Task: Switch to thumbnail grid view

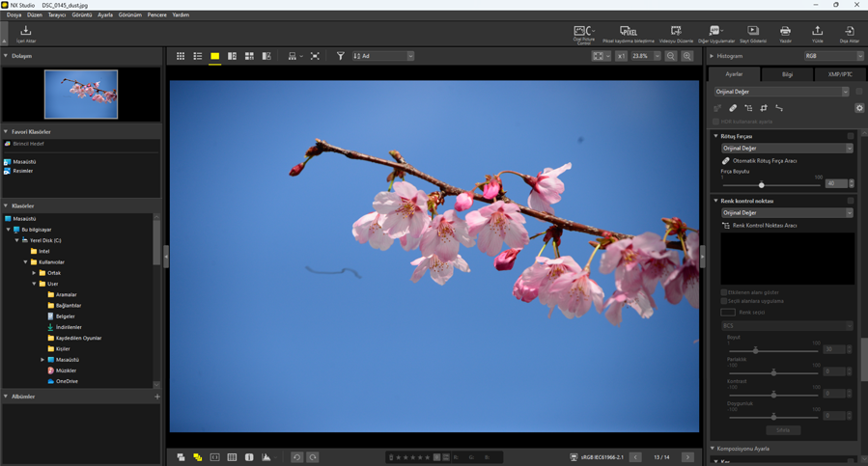Action: tap(181, 57)
